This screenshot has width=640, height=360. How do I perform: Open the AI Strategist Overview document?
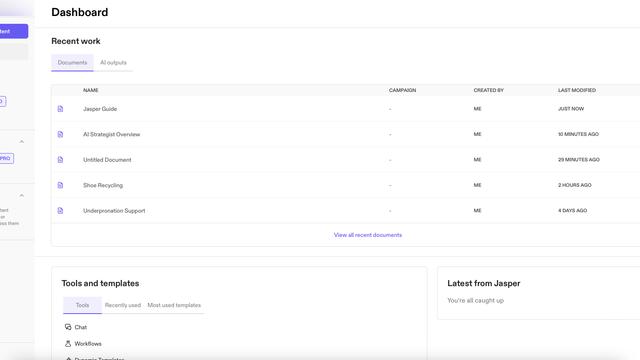point(111,134)
